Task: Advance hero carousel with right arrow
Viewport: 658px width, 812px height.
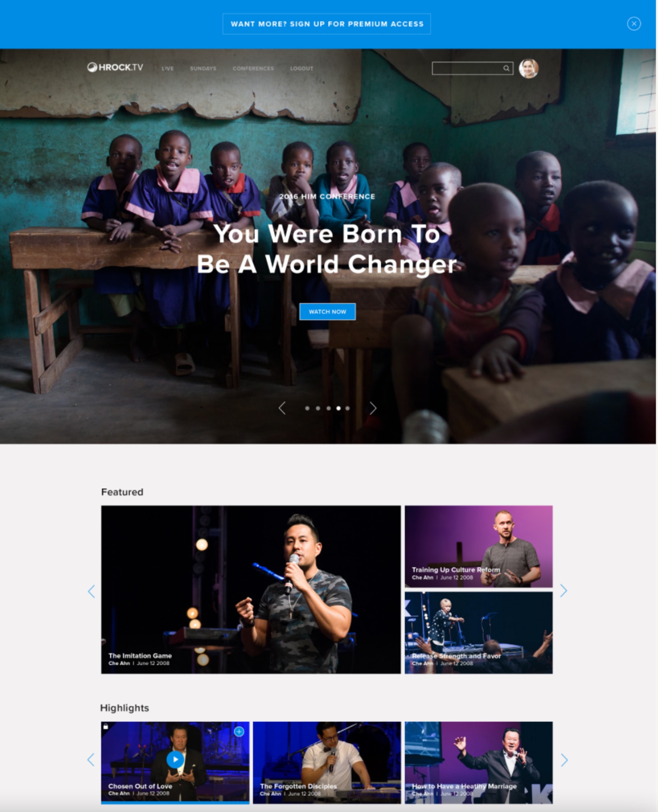Action: tap(373, 408)
